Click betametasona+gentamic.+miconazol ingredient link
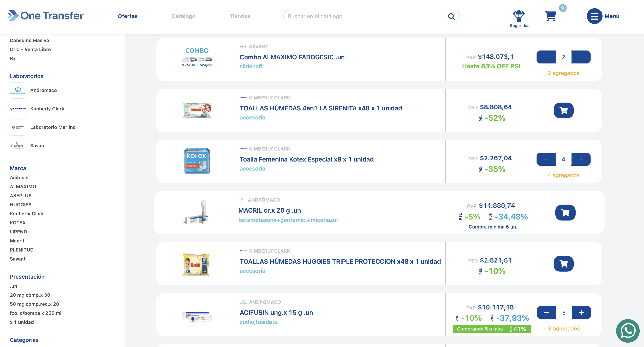The image size is (644, 347). [288, 220]
